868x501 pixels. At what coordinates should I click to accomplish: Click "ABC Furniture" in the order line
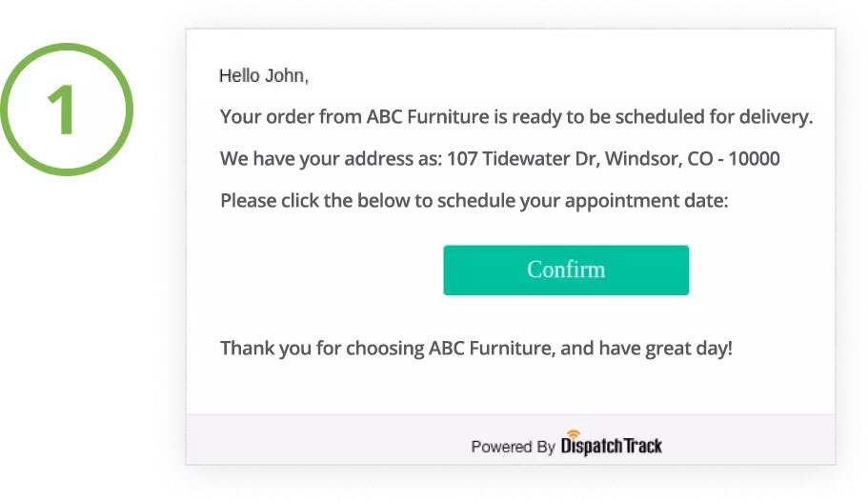(428, 117)
